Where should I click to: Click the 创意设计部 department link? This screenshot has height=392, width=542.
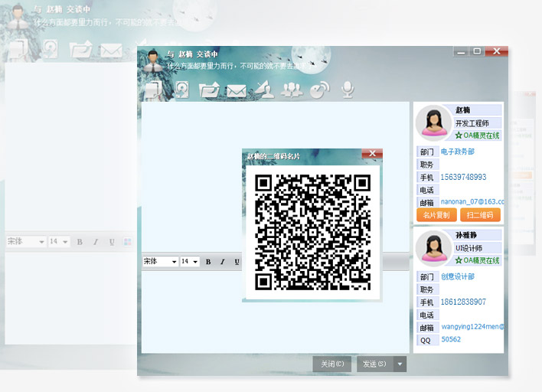[457, 276]
